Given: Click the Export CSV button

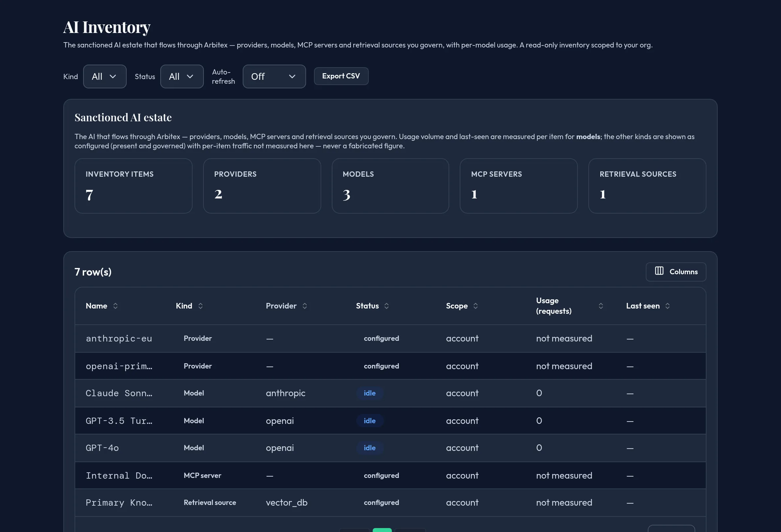Looking at the screenshot, I should pos(341,76).
